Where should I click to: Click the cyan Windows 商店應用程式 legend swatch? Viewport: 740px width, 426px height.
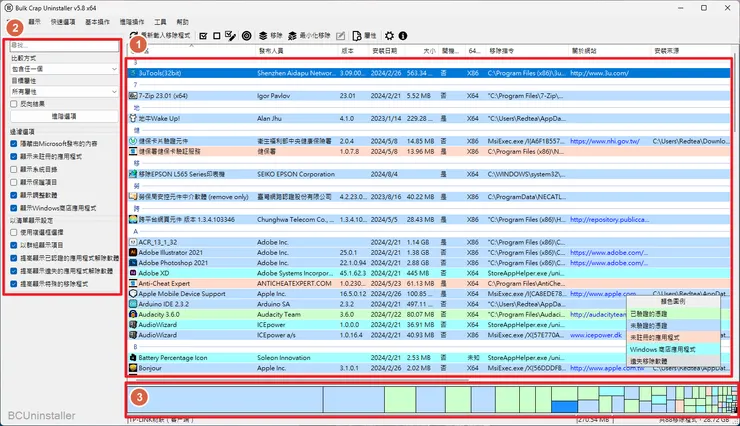click(673, 349)
